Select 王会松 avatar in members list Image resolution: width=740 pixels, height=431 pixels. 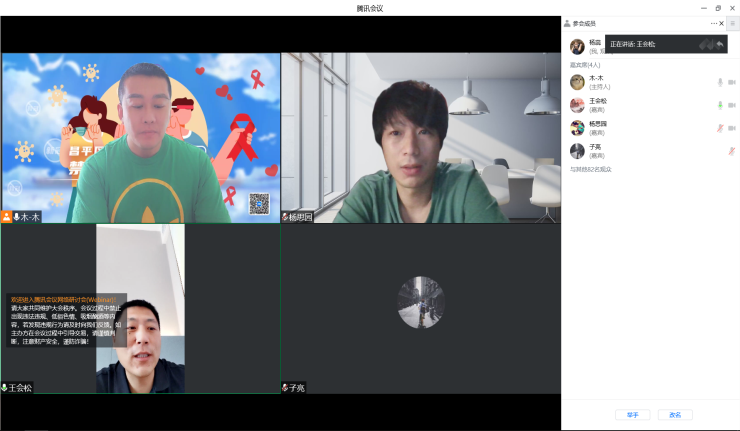tap(577, 105)
